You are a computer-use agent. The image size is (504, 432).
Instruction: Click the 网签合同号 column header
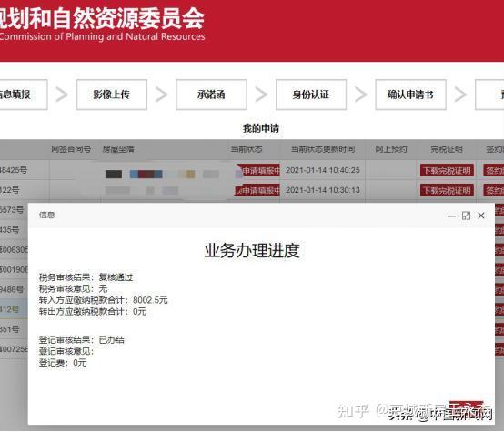[x=71, y=149]
